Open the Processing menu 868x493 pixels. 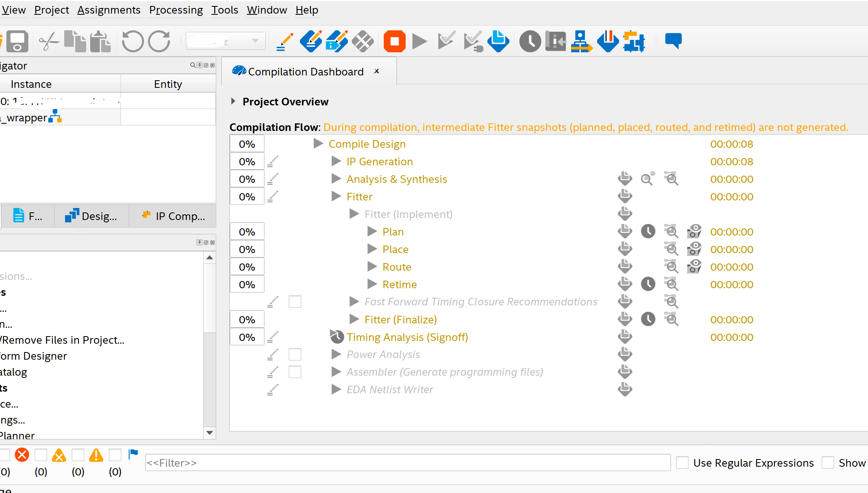(176, 10)
